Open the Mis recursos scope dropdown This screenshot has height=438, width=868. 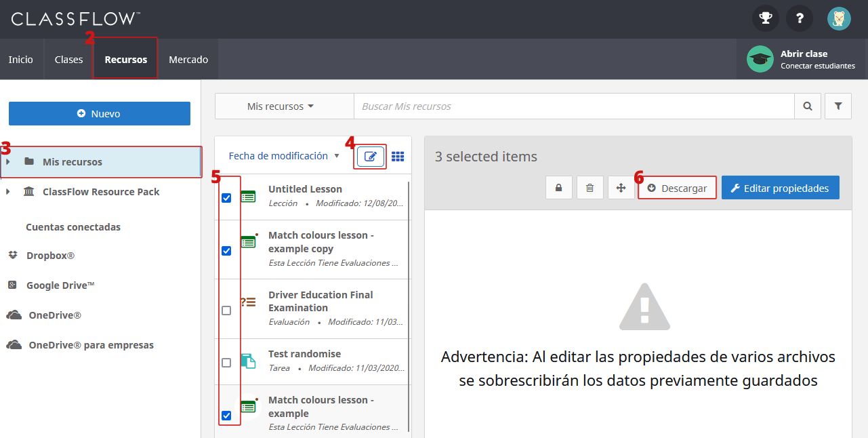[x=284, y=106]
